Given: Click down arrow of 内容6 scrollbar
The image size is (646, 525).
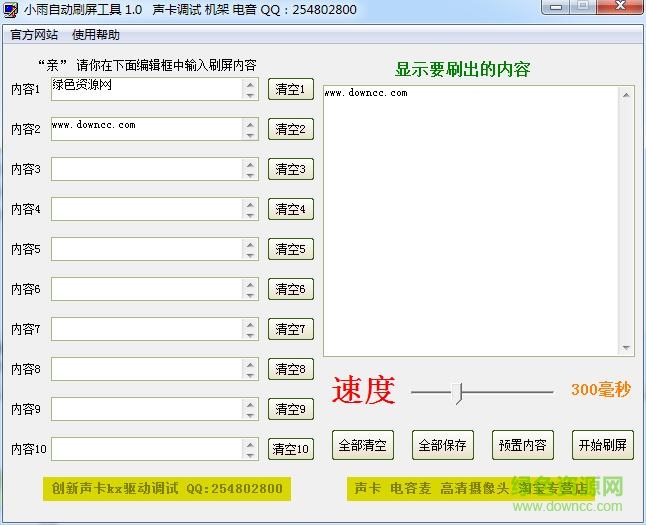Looking at the screenshot, I should coord(250,295).
